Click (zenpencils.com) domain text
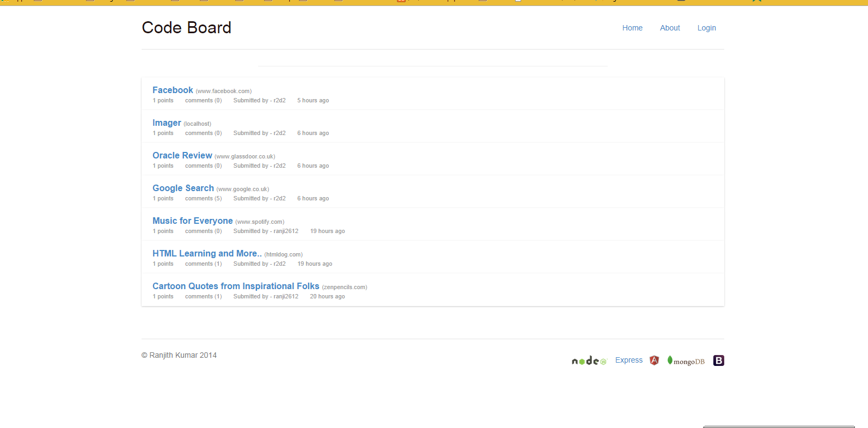The height and width of the screenshot is (428, 868). [x=345, y=287]
